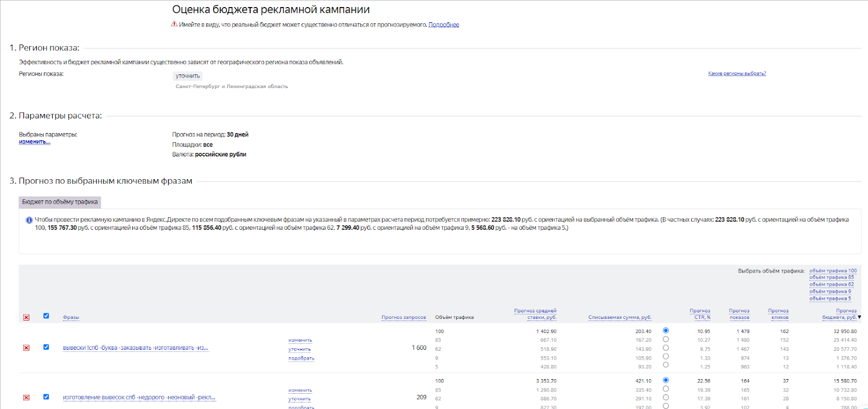This screenshot has height=409, width=868.
Task: Open the 'Бюджет по объёму трафика' tab
Action: point(60,202)
